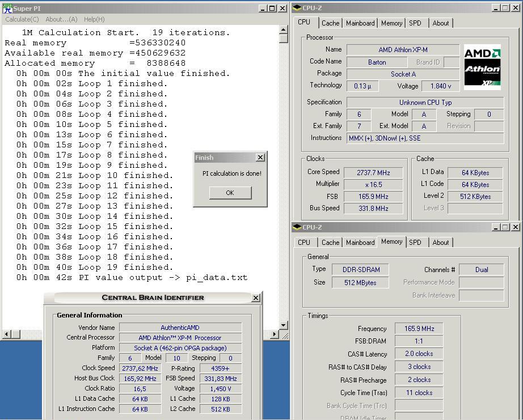Image resolution: width=523 pixels, height=420 pixels.
Task: Click the Code Name value 'Barton'
Action: point(377,62)
